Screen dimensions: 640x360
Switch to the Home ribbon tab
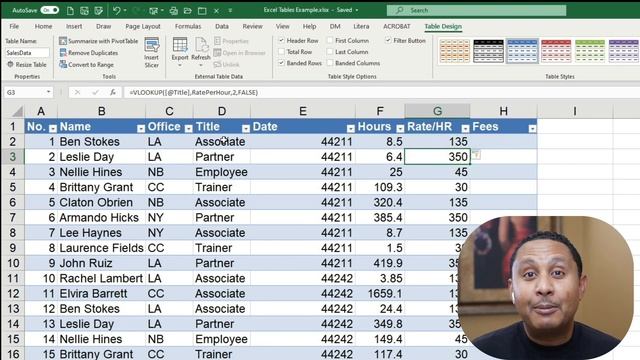coord(43,26)
